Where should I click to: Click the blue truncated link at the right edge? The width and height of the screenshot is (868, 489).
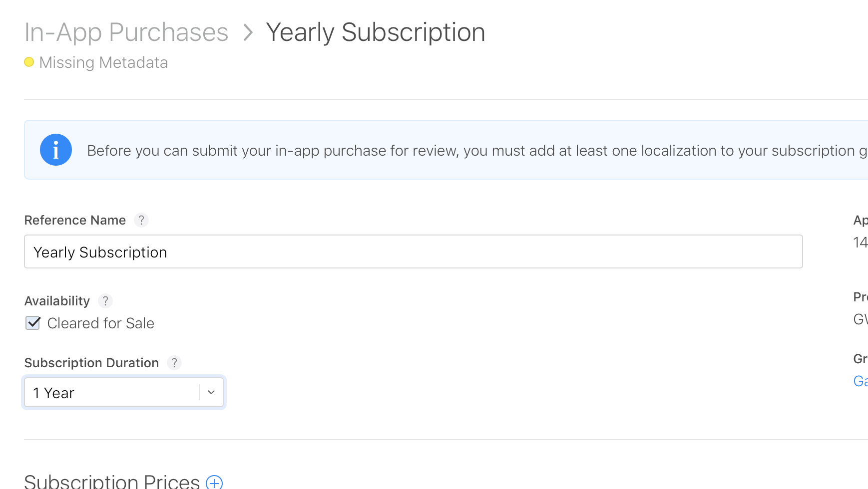pos(861,381)
